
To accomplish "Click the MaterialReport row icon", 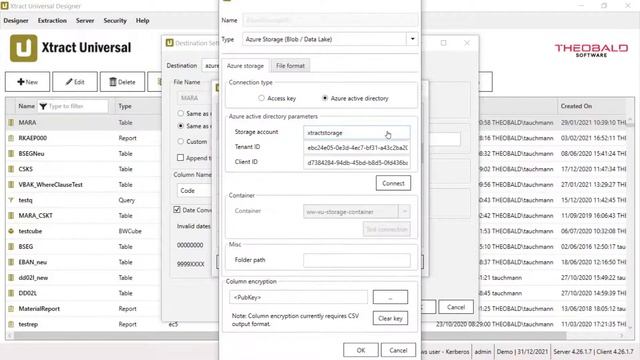I will pyautogui.click(x=11, y=309).
